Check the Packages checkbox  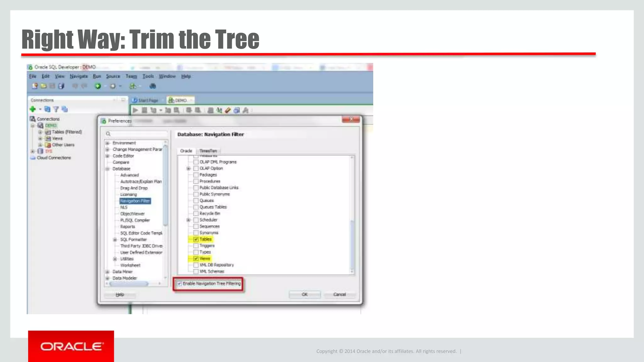(196, 175)
